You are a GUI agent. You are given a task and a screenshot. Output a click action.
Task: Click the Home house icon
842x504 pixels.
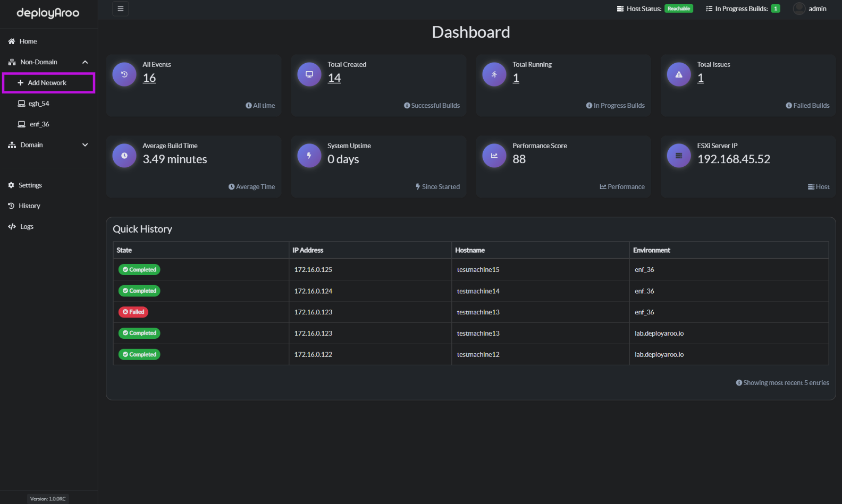(x=11, y=41)
